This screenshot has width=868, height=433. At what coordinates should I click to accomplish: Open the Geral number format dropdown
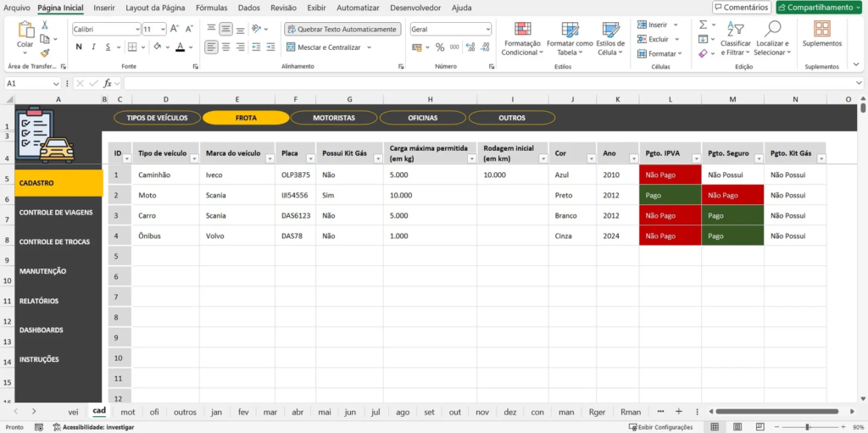(x=450, y=29)
